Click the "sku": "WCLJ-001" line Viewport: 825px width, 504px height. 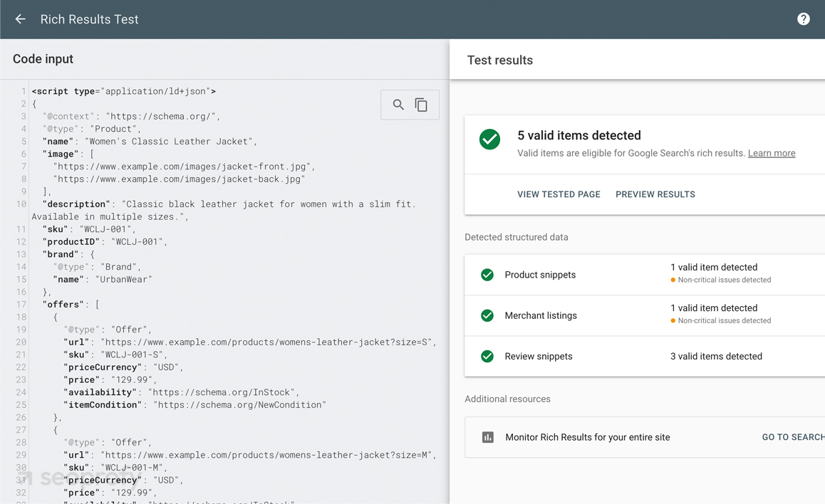pyautogui.click(x=89, y=230)
